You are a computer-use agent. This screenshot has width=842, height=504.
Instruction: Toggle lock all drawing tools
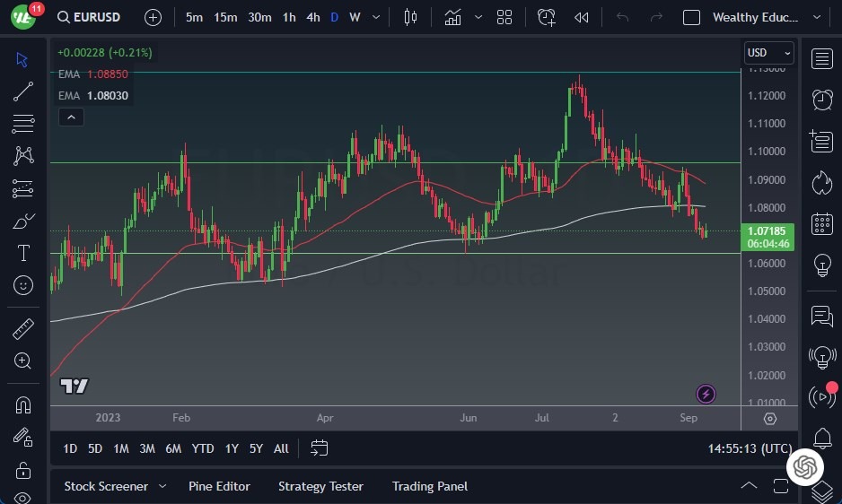pos(23,469)
